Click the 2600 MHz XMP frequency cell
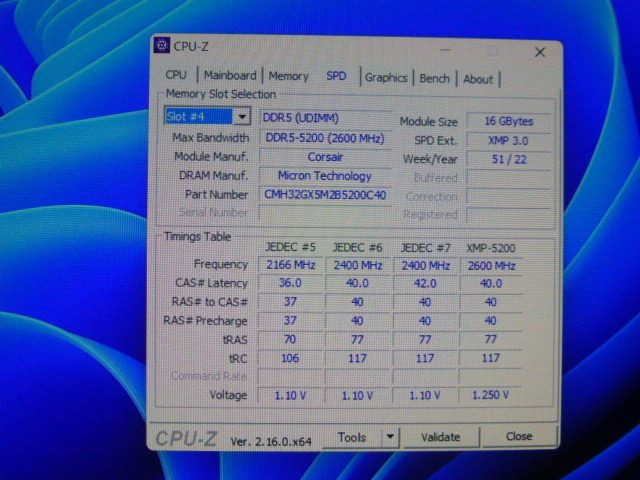The image size is (640, 480). [491, 266]
